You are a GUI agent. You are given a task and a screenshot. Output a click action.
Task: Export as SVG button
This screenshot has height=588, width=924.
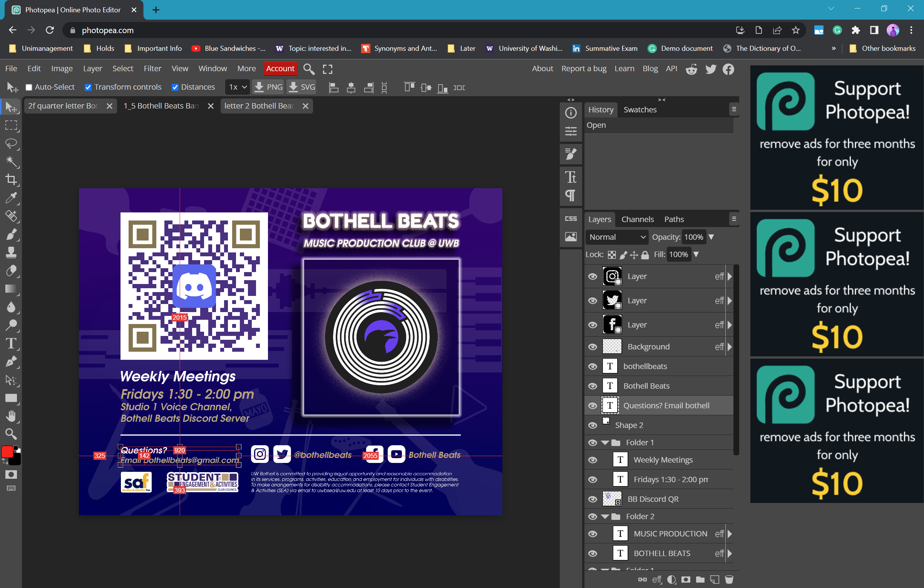click(x=302, y=87)
